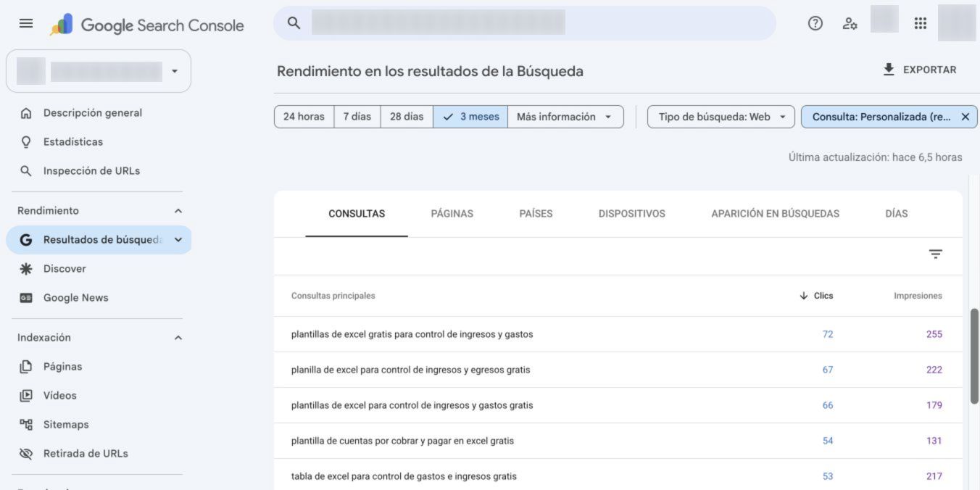Select the 7 días date range
Image resolution: width=980 pixels, height=490 pixels.
[357, 117]
